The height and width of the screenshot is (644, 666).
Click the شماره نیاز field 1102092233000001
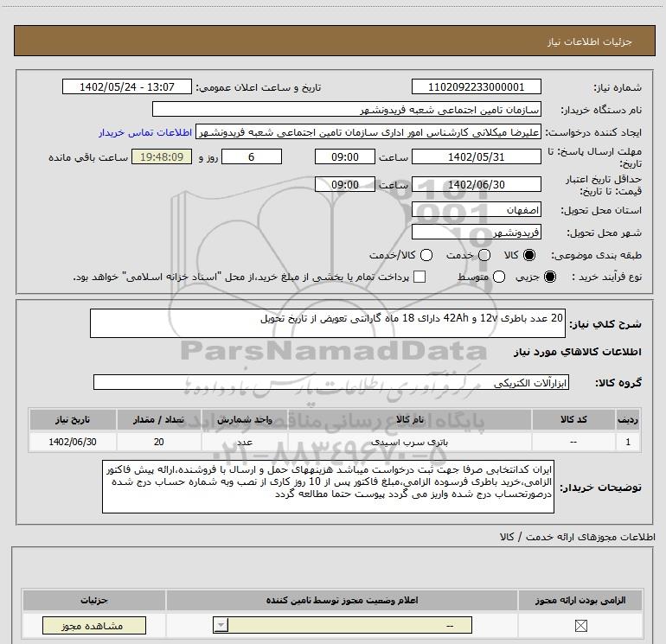(x=476, y=86)
